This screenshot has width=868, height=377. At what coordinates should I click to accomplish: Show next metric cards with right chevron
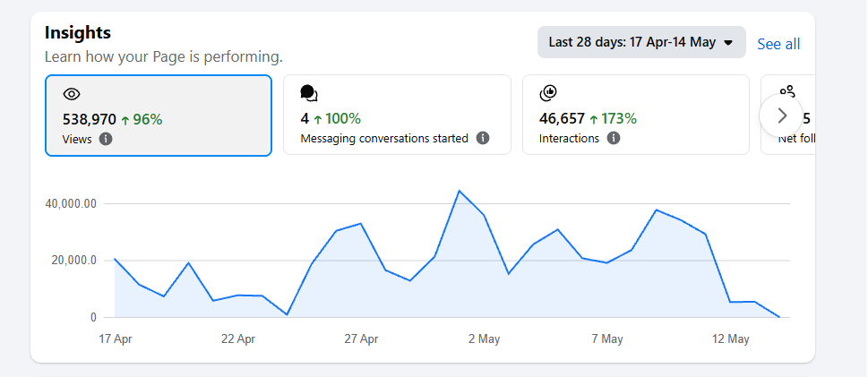pos(782,116)
